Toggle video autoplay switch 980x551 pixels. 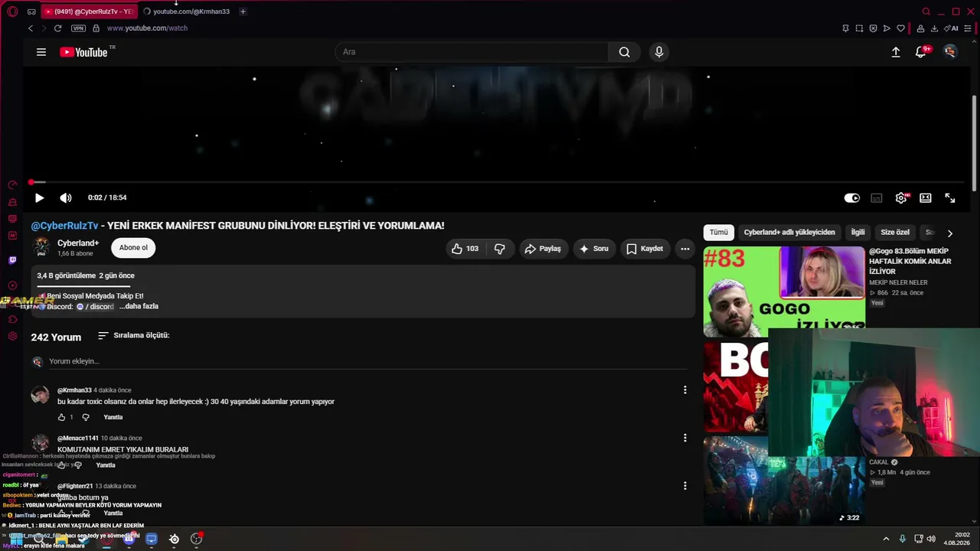852,197
